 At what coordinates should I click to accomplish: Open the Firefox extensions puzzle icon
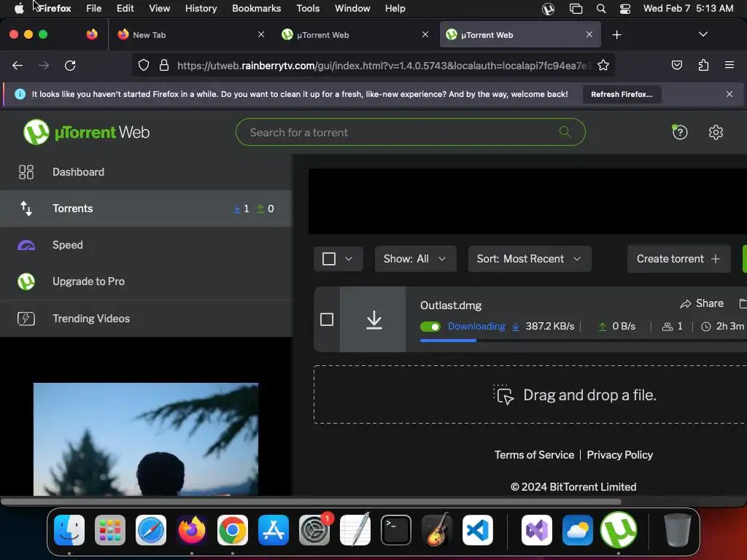(x=703, y=65)
